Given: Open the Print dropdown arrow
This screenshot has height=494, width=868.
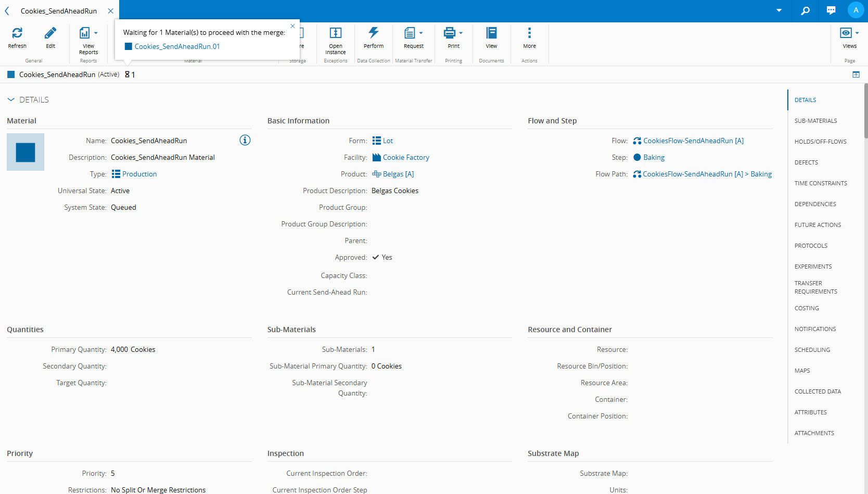Looking at the screenshot, I should [461, 33].
